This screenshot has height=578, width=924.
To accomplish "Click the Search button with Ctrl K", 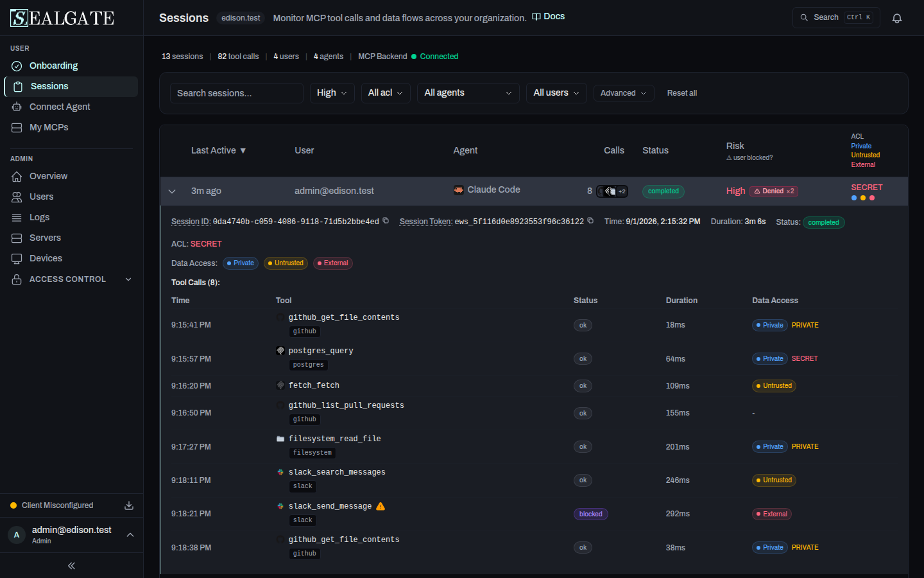I will coord(836,17).
